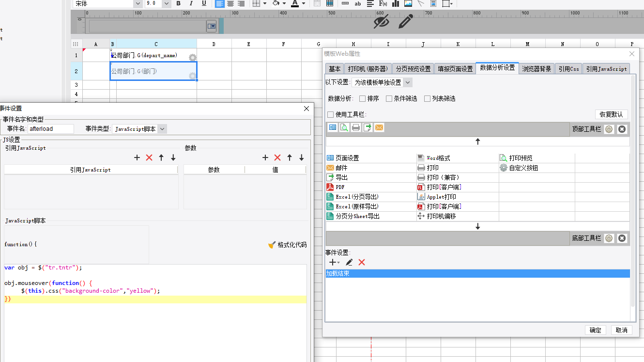
Task: Click the 格式化代码 button
Action: 287,245
